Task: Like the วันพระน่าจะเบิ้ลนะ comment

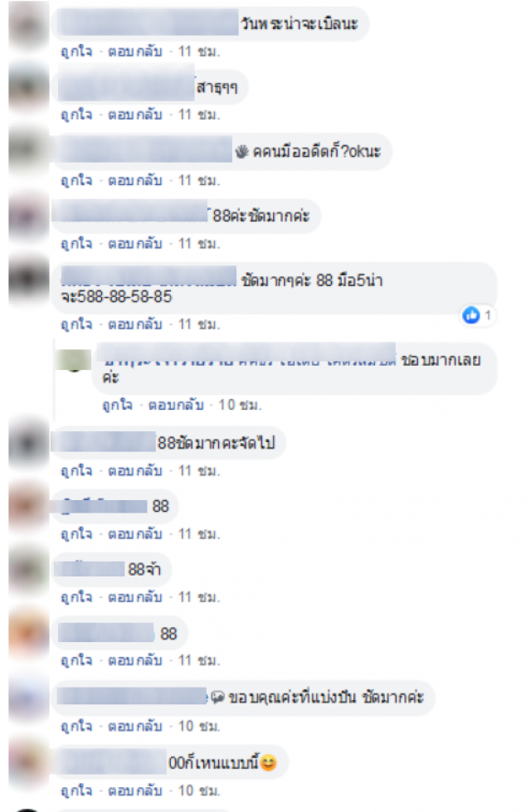Action: [x=76, y=51]
